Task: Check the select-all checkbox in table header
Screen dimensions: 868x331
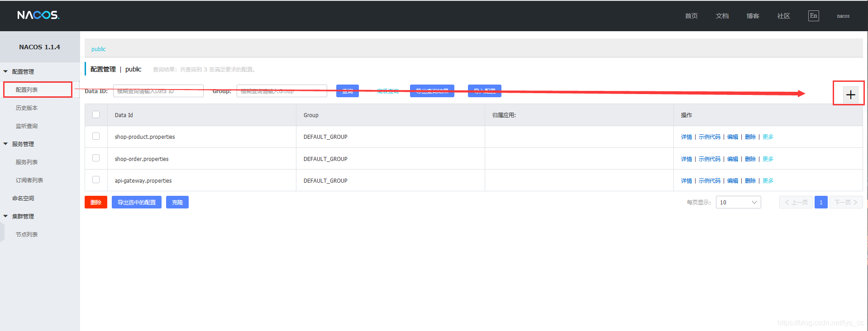Action: [x=96, y=114]
